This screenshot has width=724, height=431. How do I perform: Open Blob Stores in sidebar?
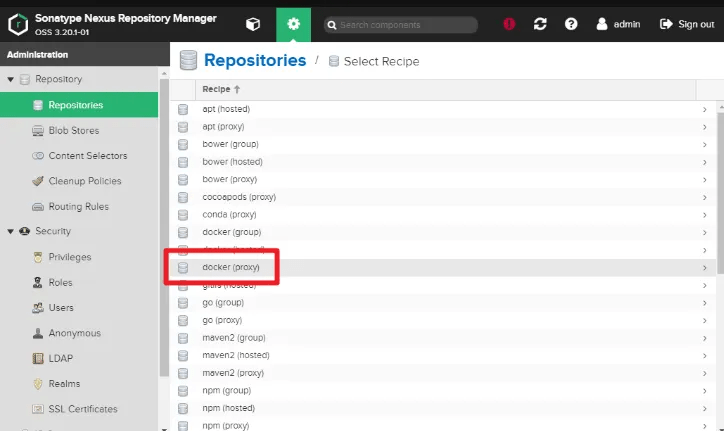pyautogui.click(x=73, y=130)
